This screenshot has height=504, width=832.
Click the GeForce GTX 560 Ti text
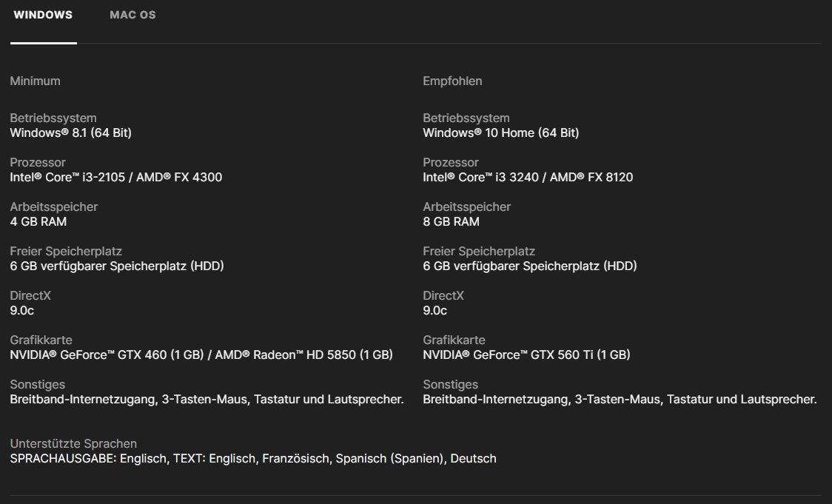pos(526,355)
